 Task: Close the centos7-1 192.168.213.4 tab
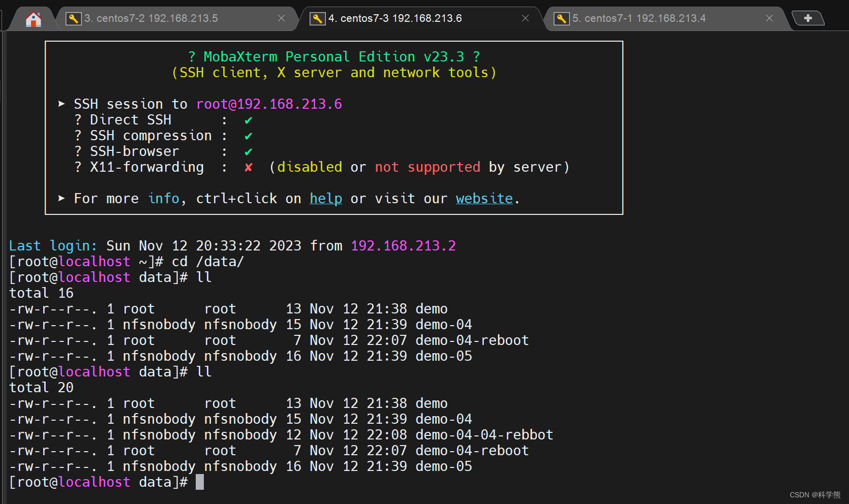(769, 18)
